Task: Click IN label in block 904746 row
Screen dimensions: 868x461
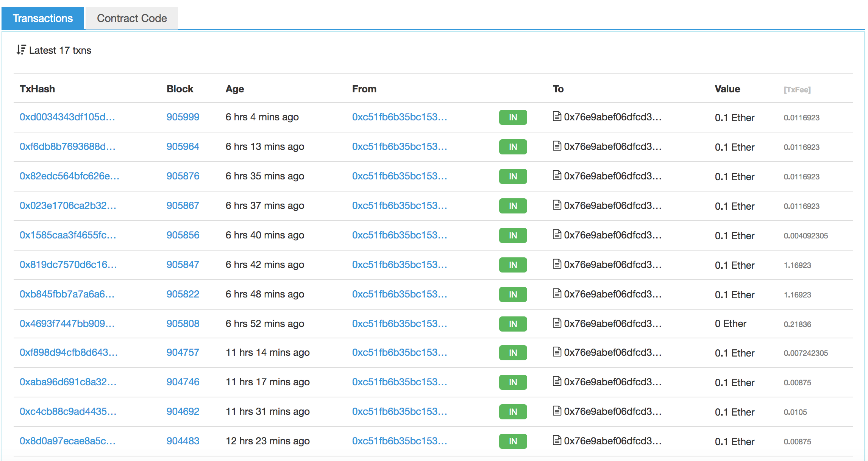Action: pyautogui.click(x=513, y=382)
